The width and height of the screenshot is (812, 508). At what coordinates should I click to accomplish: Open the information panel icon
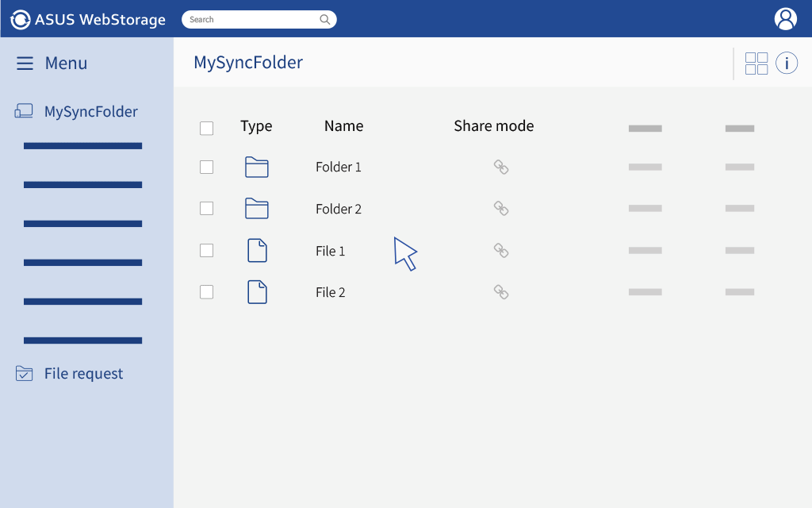tap(786, 63)
